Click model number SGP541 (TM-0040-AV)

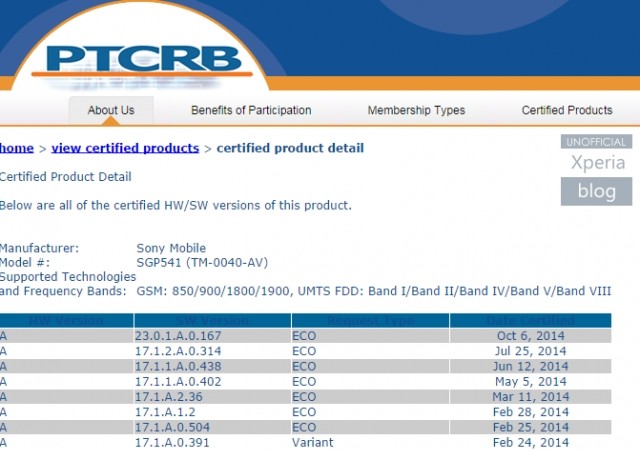[x=202, y=263]
